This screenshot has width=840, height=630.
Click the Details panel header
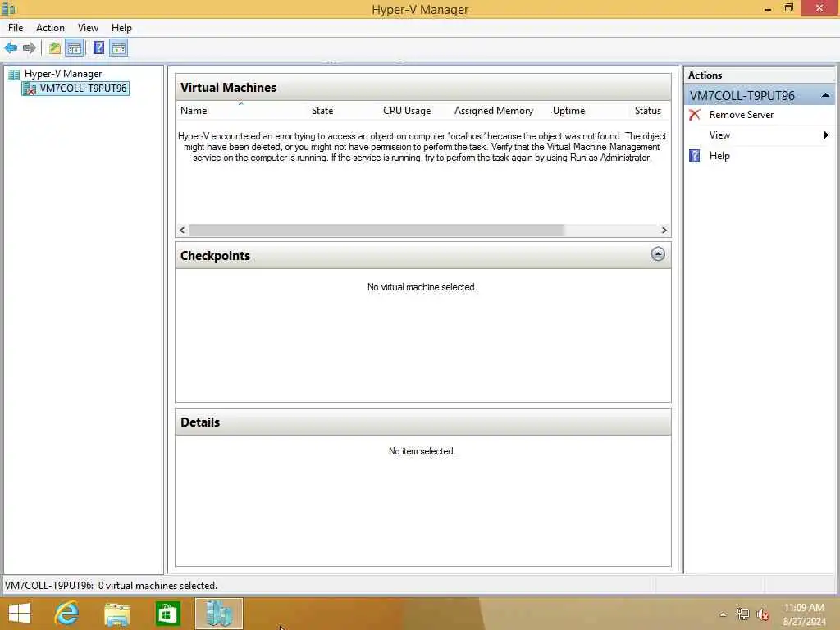[423, 422]
